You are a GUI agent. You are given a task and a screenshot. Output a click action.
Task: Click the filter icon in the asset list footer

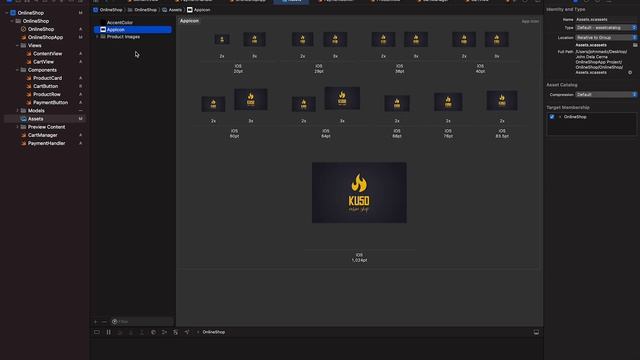point(115,322)
